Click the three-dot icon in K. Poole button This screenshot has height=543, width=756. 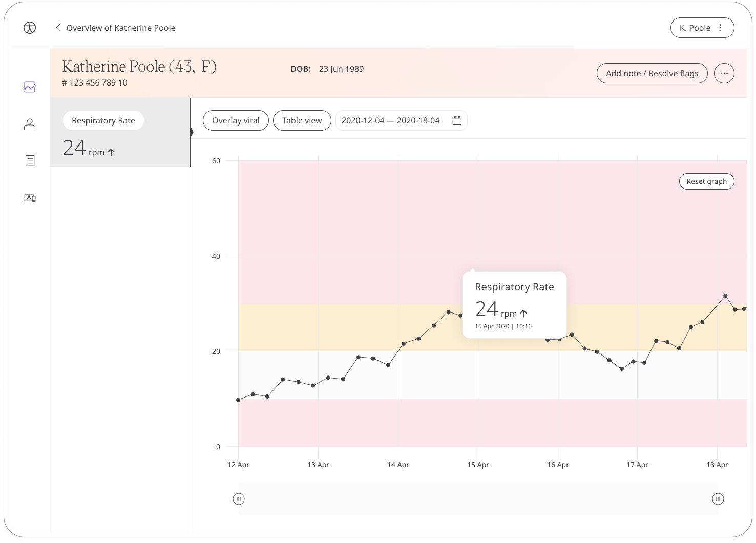pos(720,28)
